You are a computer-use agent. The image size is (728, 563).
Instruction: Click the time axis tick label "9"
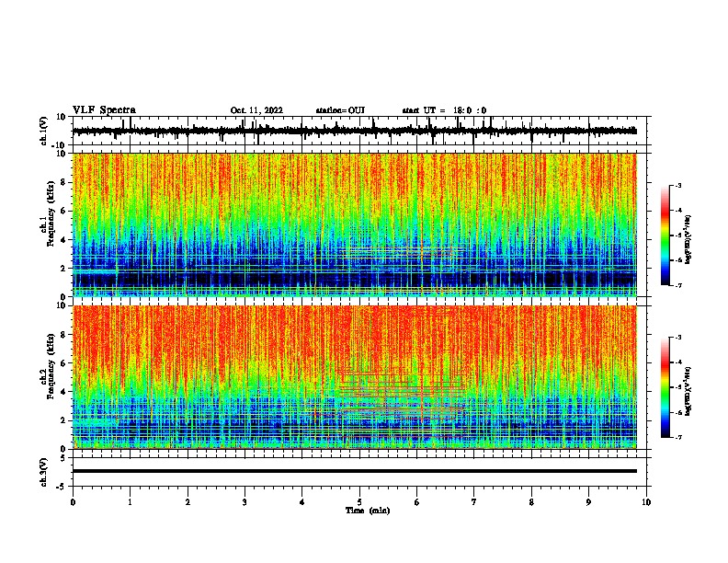tap(588, 502)
